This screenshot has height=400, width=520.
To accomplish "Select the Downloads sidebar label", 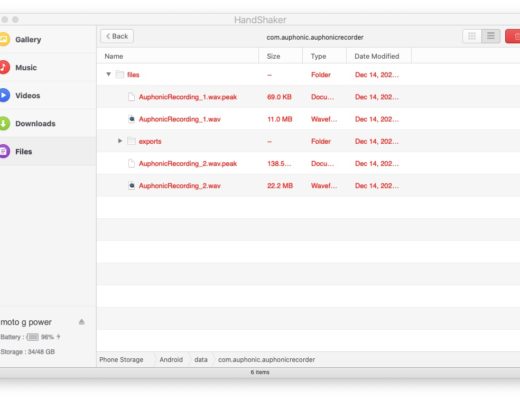I will (35, 123).
